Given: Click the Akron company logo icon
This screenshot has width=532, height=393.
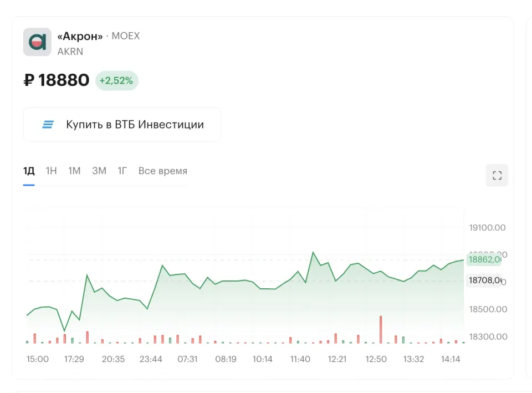Looking at the screenshot, I should [37, 42].
